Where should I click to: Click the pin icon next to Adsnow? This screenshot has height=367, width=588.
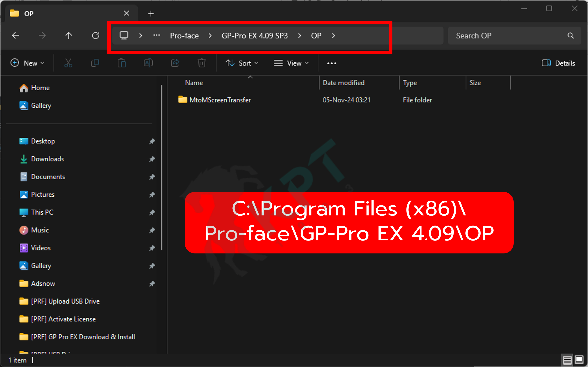coord(152,284)
